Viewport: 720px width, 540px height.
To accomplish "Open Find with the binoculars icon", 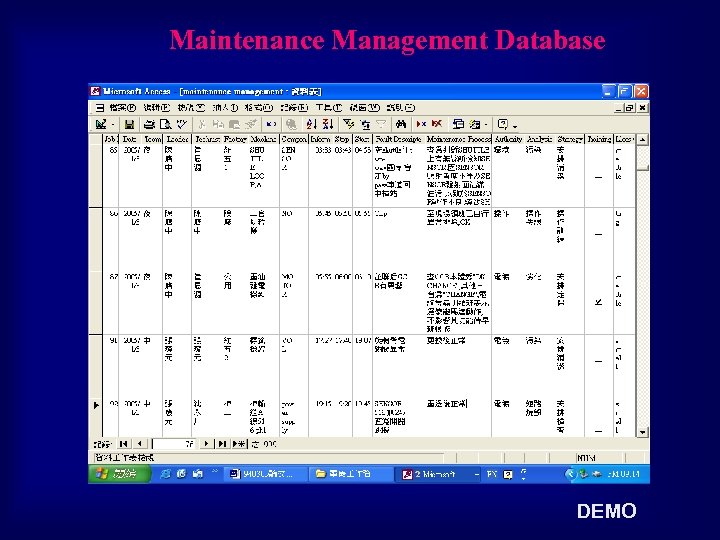I will click(x=401, y=124).
